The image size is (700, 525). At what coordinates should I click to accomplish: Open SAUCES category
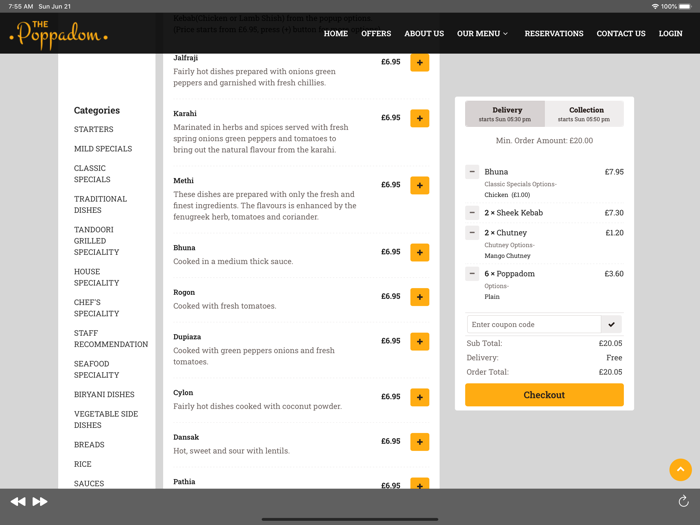point(89,483)
